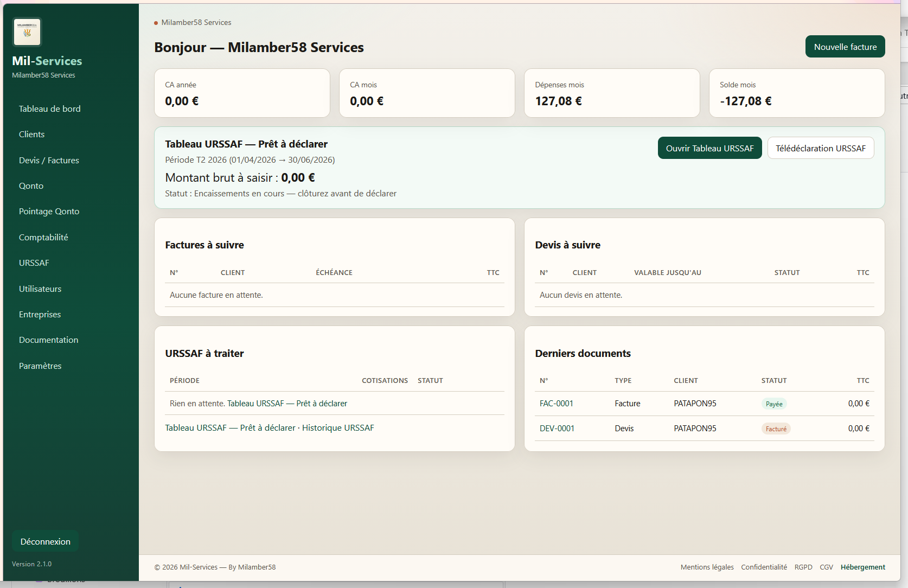Click VALABLE JUSQU'AU column header
The image size is (908, 588).
coord(668,273)
